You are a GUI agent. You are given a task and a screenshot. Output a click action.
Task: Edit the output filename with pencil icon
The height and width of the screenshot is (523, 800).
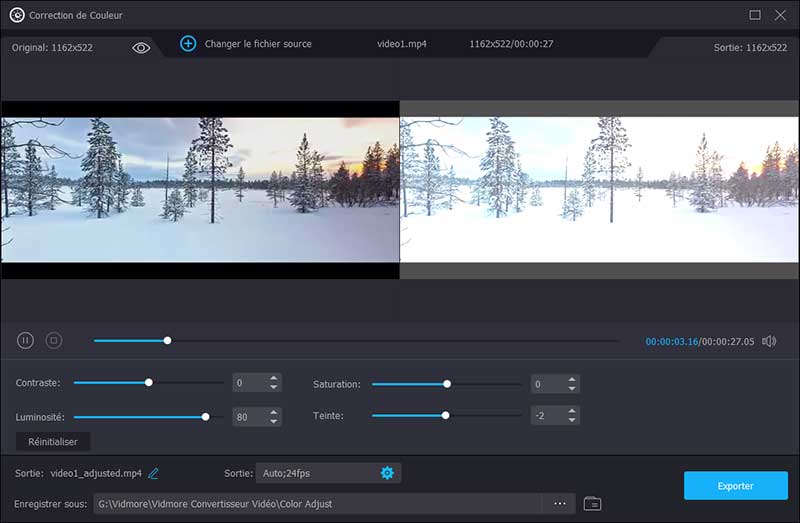154,473
